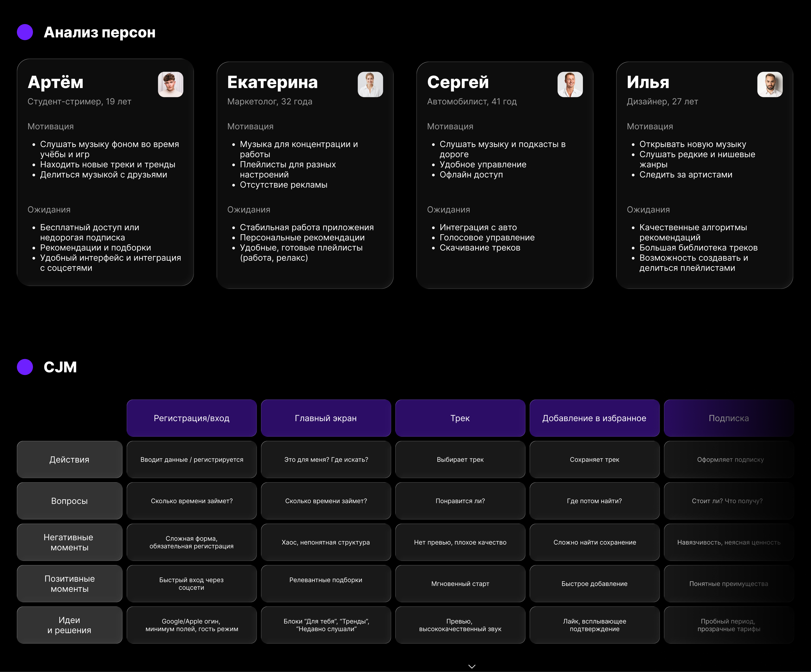
Task: Click the Анализ персон heading
Action: pyautogui.click(x=100, y=32)
